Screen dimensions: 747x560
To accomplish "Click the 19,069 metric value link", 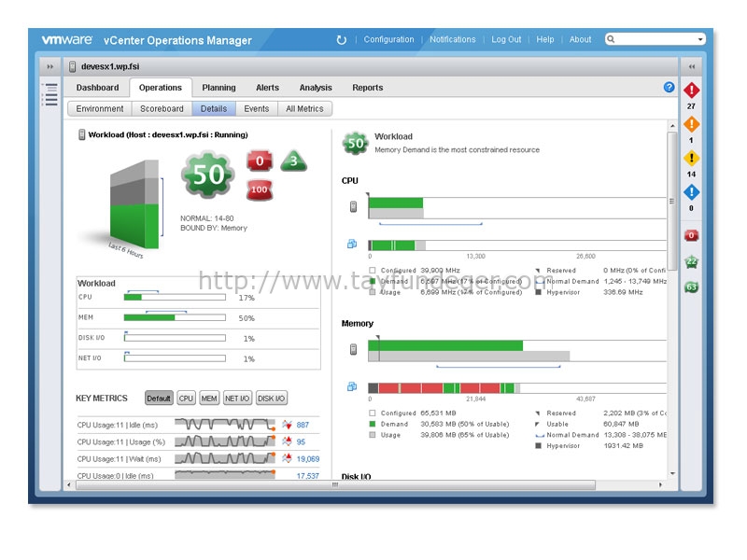I will [308, 459].
